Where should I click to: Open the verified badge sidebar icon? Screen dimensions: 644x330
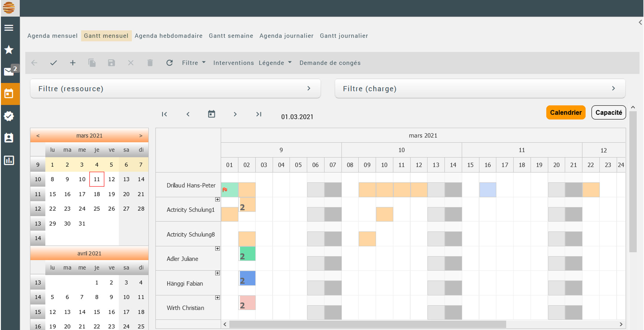pyautogui.click(x=9, y=116)
